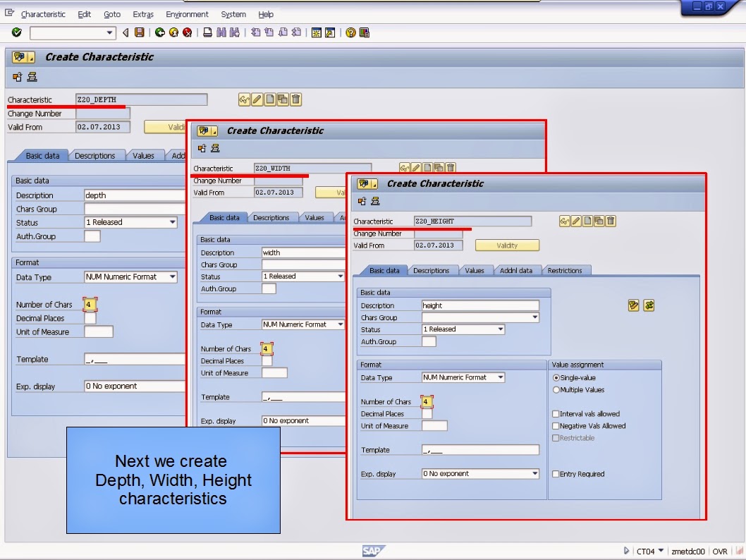This screenshot has width=746, height=560.
Task: Open Descriptions tab in depth window
Action: click(95, 156)
